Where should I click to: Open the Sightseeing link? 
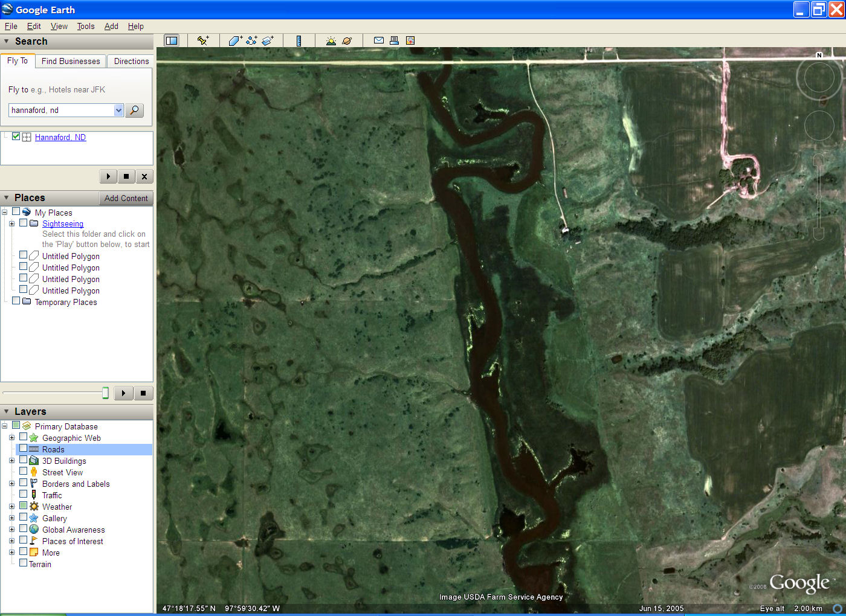click(x=63, y=223)
